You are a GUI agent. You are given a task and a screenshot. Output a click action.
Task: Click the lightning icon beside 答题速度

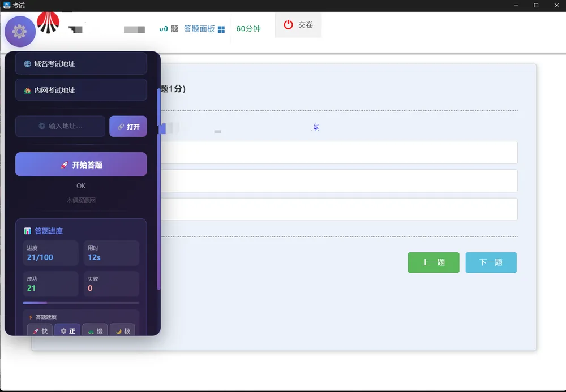[x=31, y=317]
